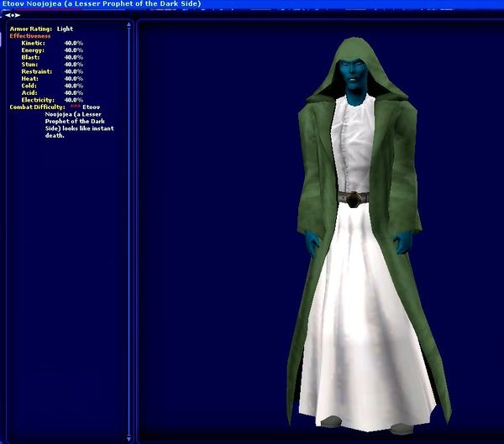Click the character's belt buckle
The width and height of the screenshot is (504, 444).
[356, 199]
